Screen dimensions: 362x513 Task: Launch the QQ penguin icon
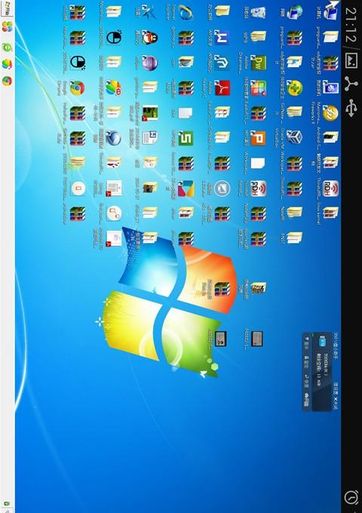click(x=150, y=37)
